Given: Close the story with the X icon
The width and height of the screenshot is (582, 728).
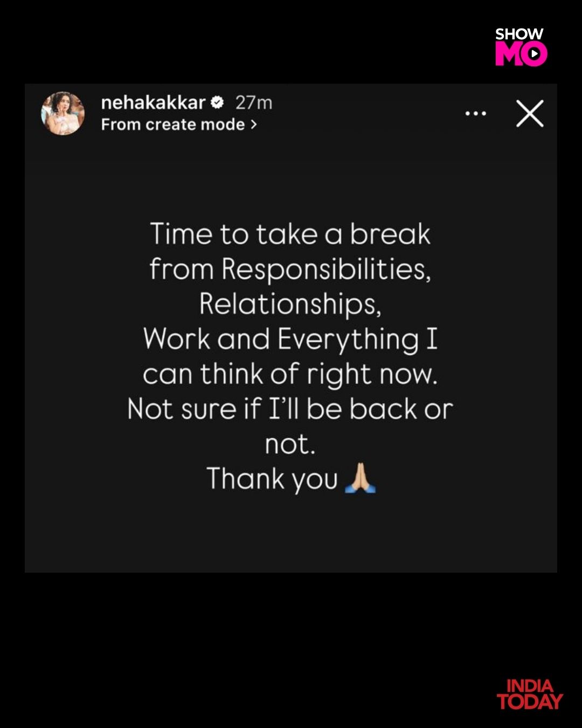Looking at the screenshot, I should click(530, 114).
